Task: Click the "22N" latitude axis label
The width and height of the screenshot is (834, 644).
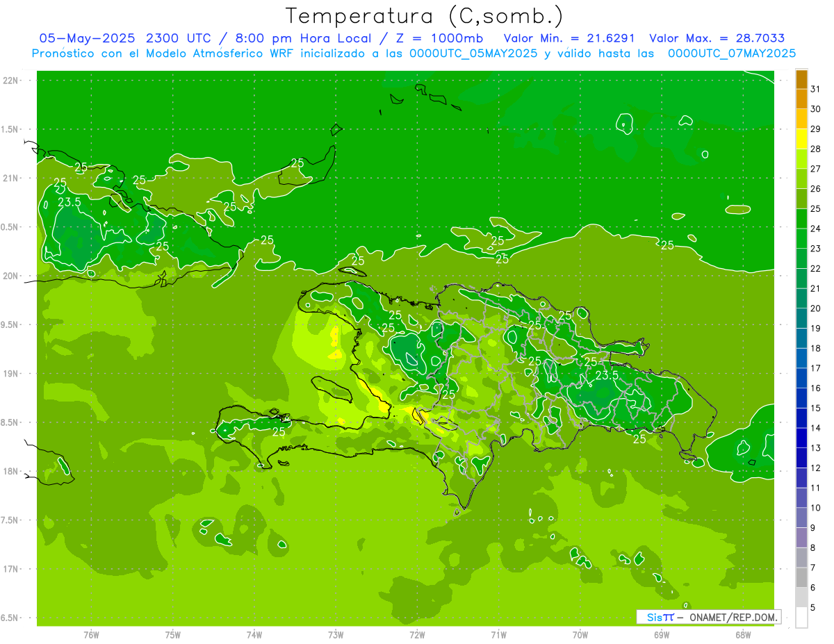Action: 11,81
